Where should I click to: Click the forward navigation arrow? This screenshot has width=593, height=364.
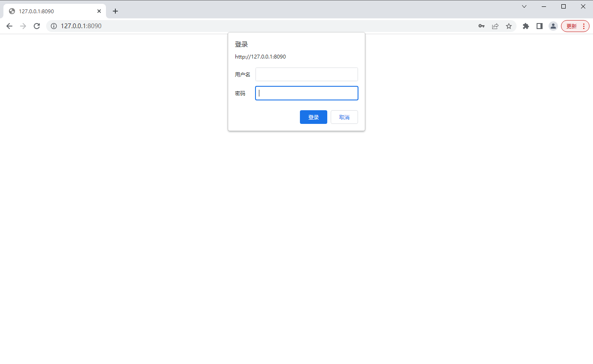point(23,26)
